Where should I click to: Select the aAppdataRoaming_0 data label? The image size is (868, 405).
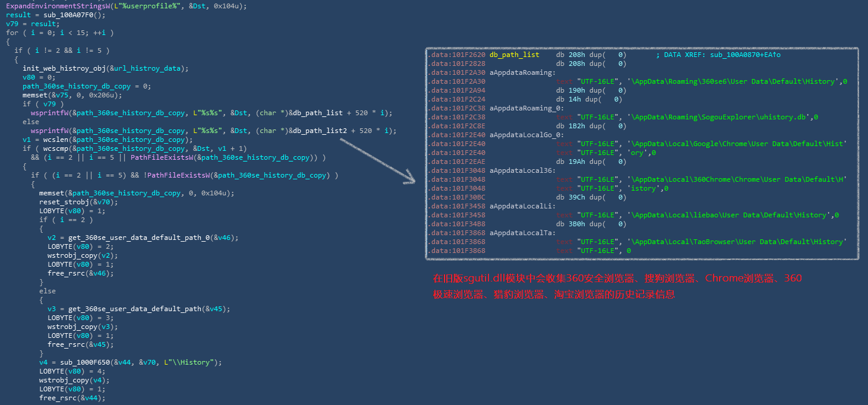523,108
